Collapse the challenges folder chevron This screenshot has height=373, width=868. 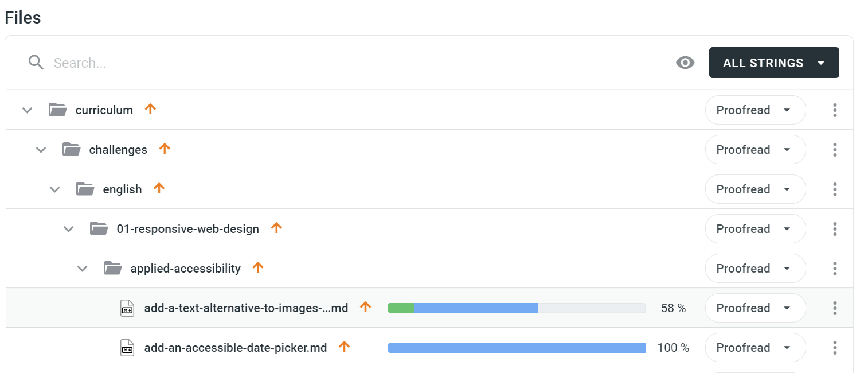click(41, 150)
